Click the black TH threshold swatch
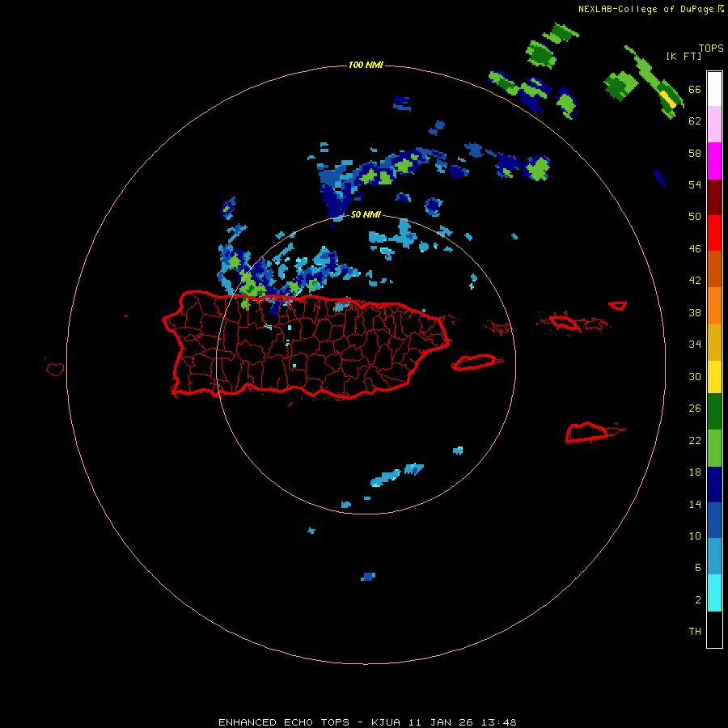This screenshot has height=728, width=728. click(714, 629)
